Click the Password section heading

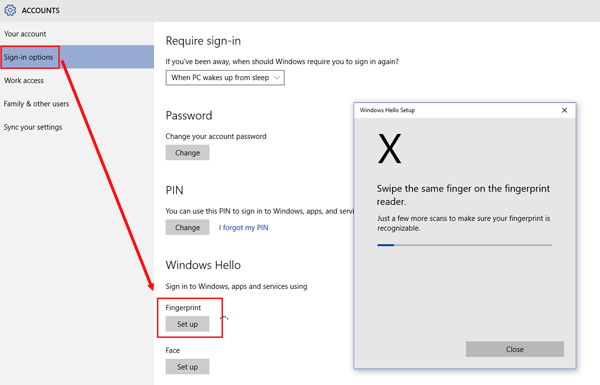[x=189, y=116]
